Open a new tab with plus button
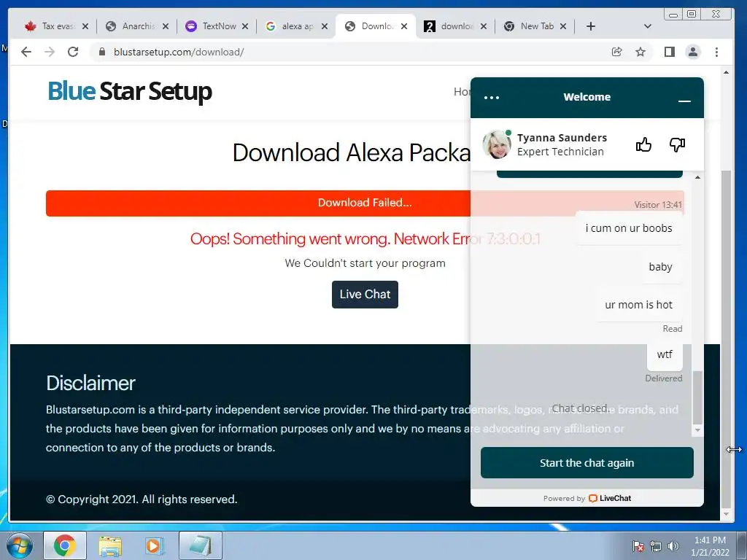This screenshot has width=747, height=560. [591, 26]
